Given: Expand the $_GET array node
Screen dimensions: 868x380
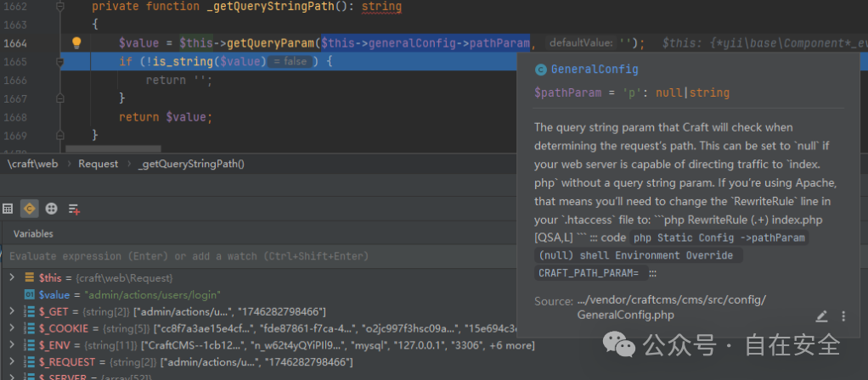Looking at the screenshot, I should [12, 311].
